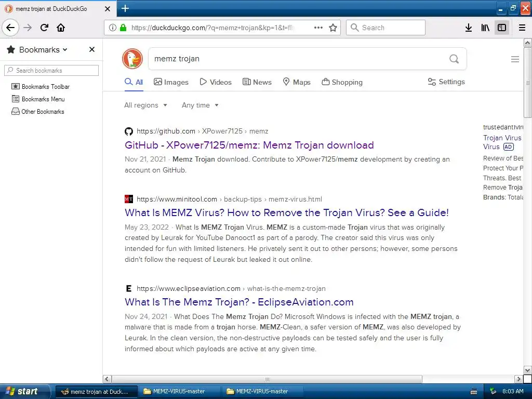The width and height of the screenshot is (532, 399).
Task: Click the EclipseAviation favicon beside third result
Action: (129, 288)
